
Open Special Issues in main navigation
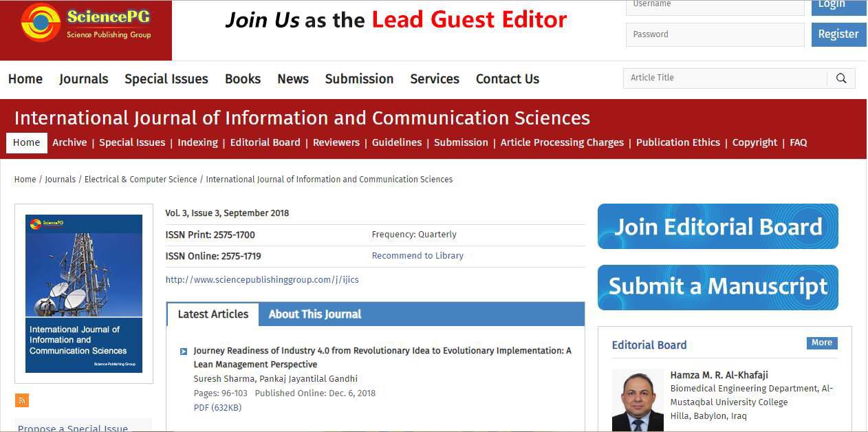[x=166, y=79]
